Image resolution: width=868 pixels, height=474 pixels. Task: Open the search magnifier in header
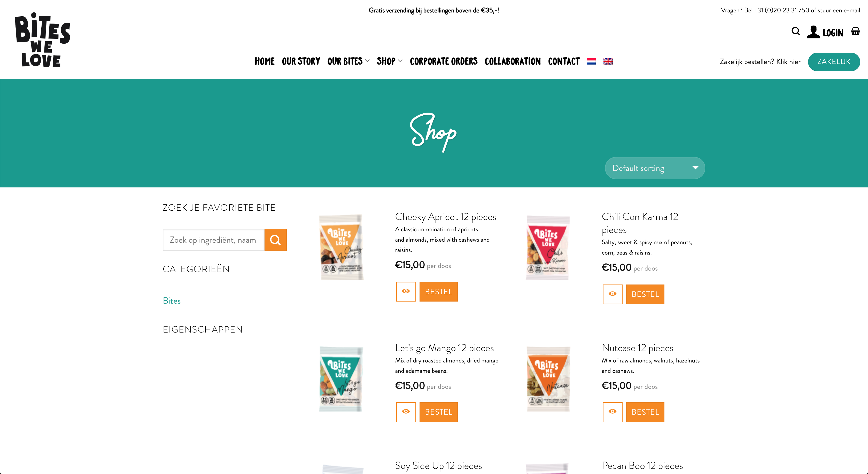796,31
